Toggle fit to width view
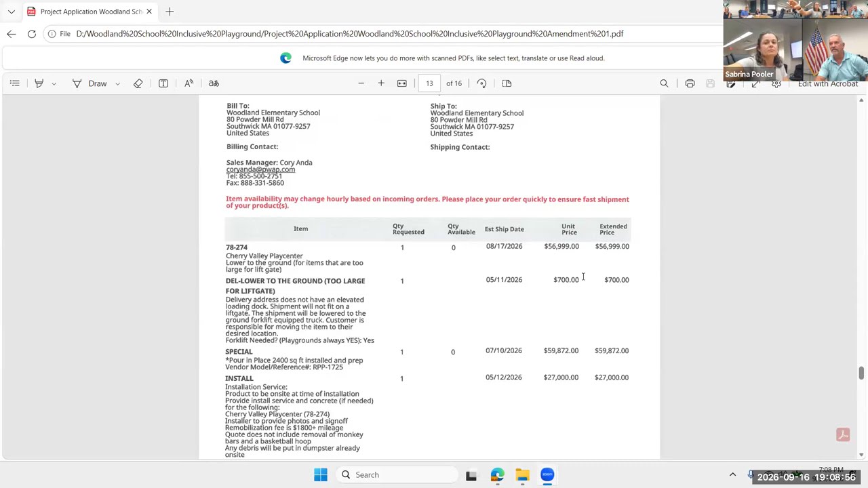Image resolution: width=868 pixels, height=488 pixels. click(x=402, y=83)
